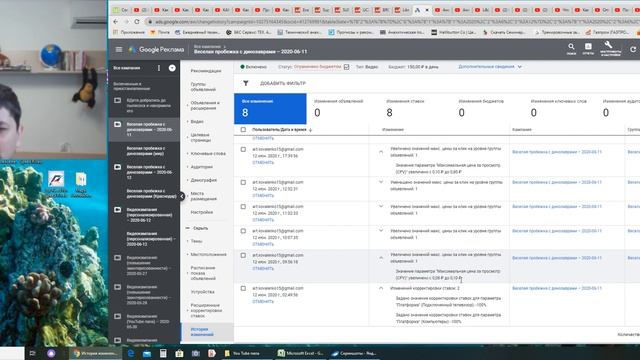Open campaign link in the 12:32:31 row
The height and width of the screenshot is (360, 640).
click(557, 182)
